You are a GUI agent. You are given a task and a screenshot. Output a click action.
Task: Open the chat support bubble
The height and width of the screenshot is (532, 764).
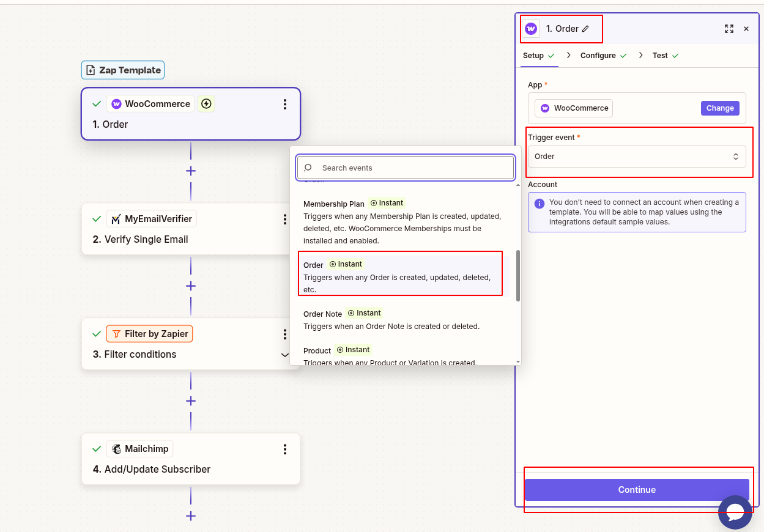[x=735, y=512]
